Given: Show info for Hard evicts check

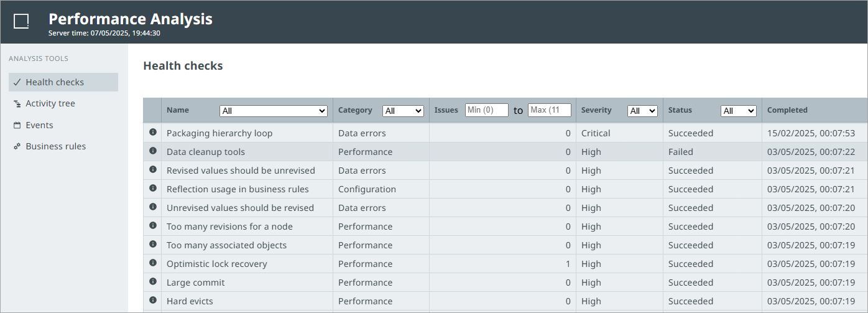Looking at the screenshot, I should (x=152, y=301).
